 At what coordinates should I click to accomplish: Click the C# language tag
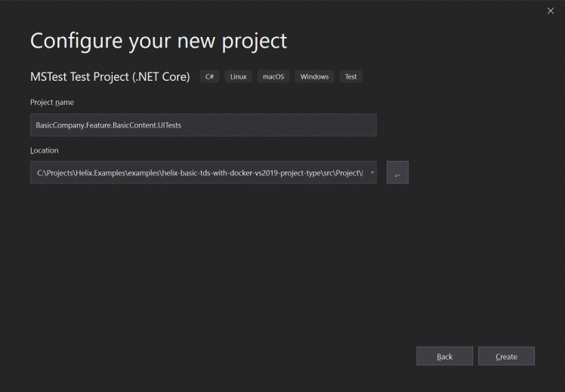click(x=209, y=77)
